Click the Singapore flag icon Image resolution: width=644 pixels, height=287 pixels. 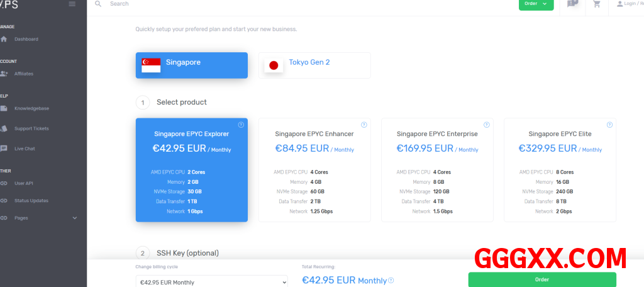point(151,65)
